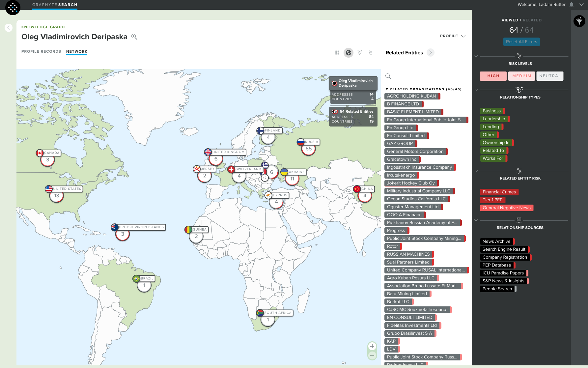Click the back arrow button
The height and width of the screenshot is (368, 588).
pyautogui.click(x=9, y=28)
